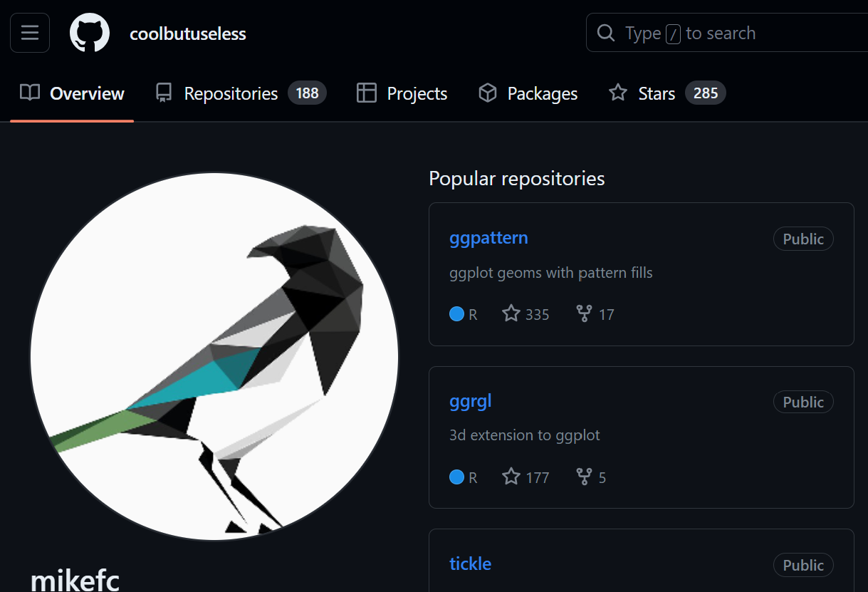Image resolution: width=868 pixels, height=592 pixels.
Task: Click the magnifier search icon
Action: pos(606,33)
